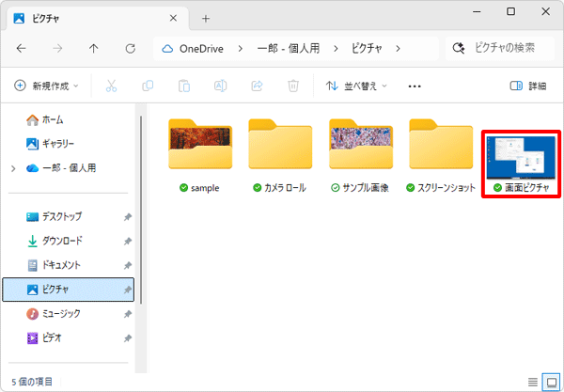Click OneDrive in the address breadcrumb
The height and width of the screenshot is (392, 564).
[x=201, y=49]
